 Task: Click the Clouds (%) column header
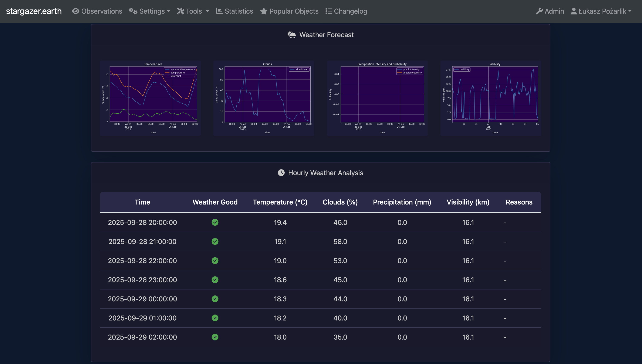340,202
